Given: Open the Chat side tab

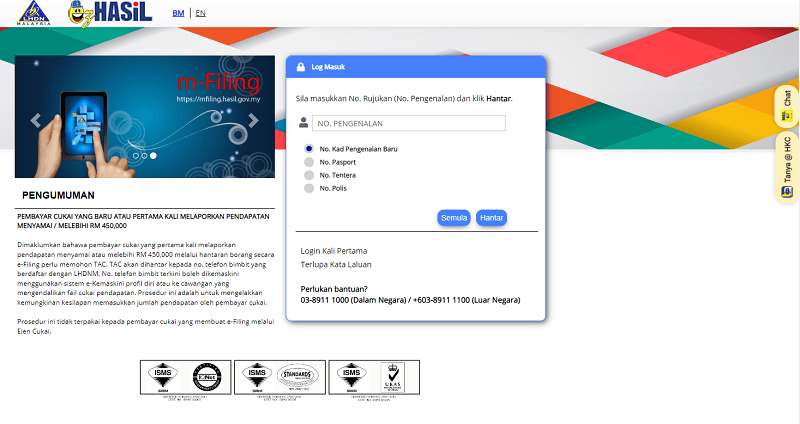Looking at the screenshot, I should pyautogui.click(x=787, y=107).
